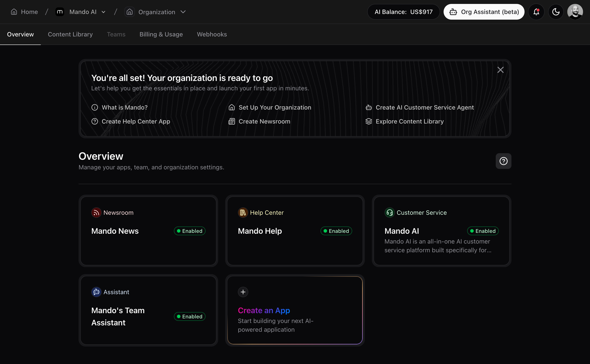This screenshot has width=590, height=364.
Task: Click the Assistant robot chat icon
Action: coord(96,292)
